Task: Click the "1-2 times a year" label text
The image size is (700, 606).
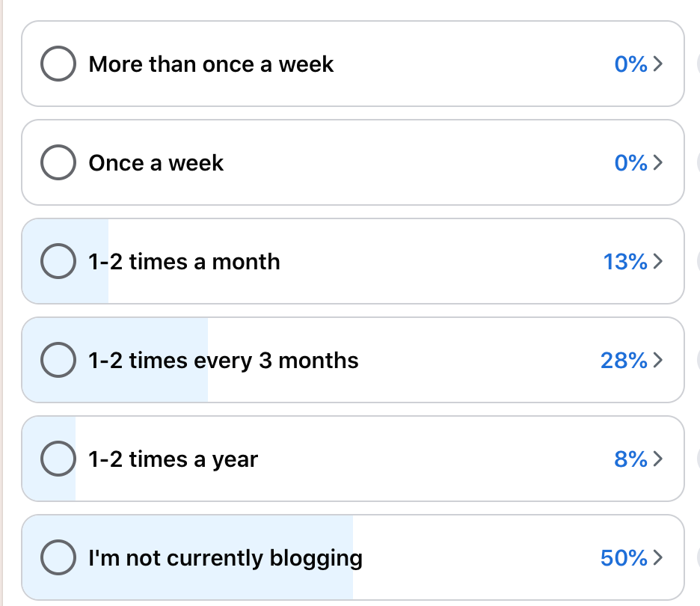Action: 173,459
